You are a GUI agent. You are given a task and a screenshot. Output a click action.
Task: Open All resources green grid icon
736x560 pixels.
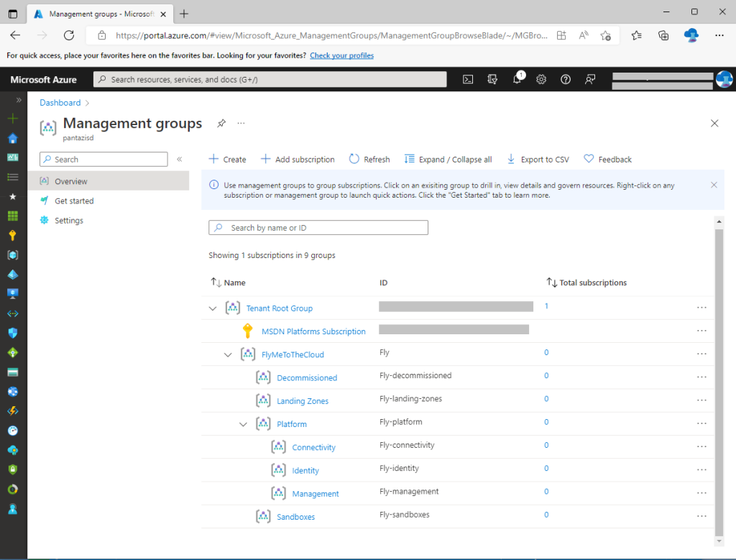(13, 216)
